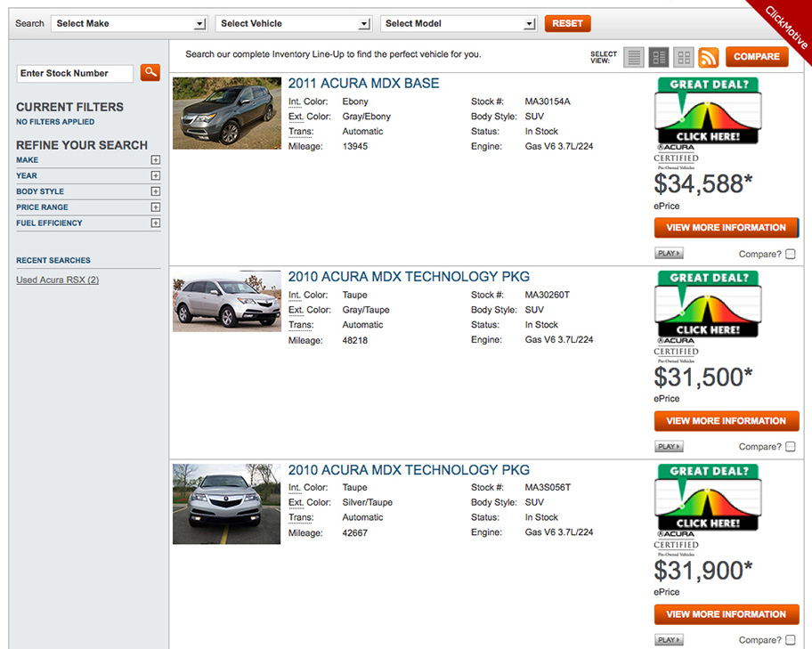Open the RSS feed icon
The height and width of the screenshot is (649, 812).
[709, 57]
